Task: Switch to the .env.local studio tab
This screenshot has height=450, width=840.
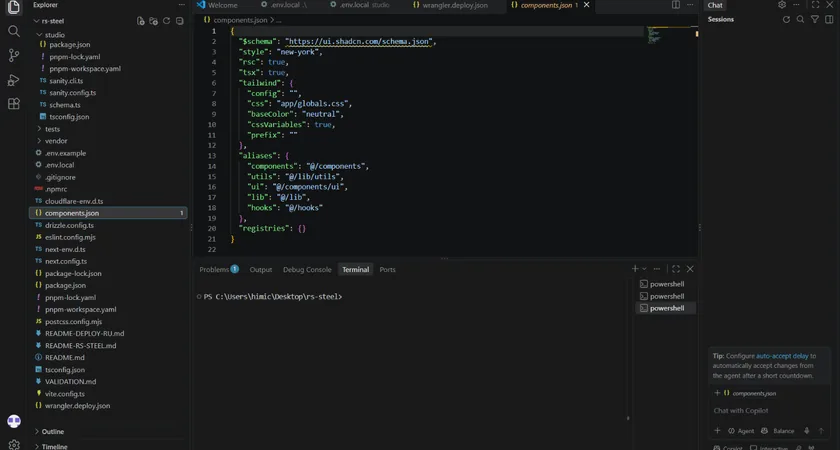Action: point(359,5)
